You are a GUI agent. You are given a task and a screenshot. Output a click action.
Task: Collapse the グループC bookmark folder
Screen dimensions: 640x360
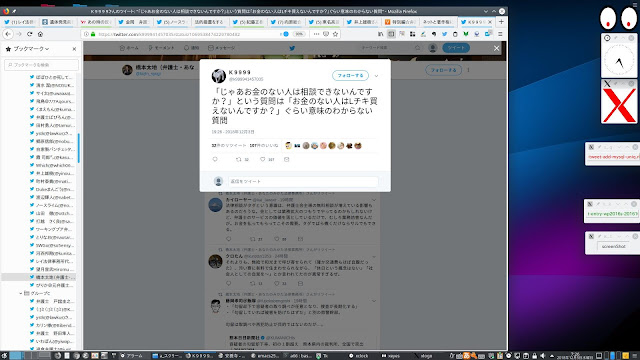[20, 293]
